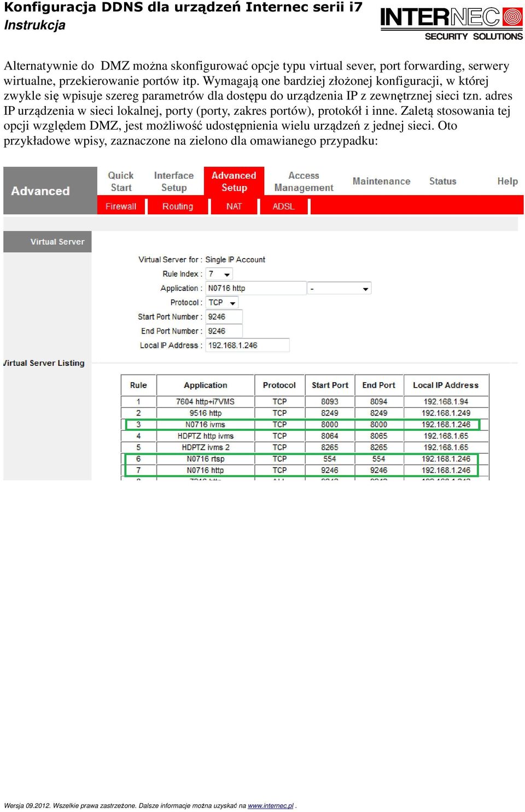Image resolution: width=525 pixels, height=812 pixels.
Task: Expand the Protocol TCP dropdown
Action: pyautogui.click(x=222, y=302)
